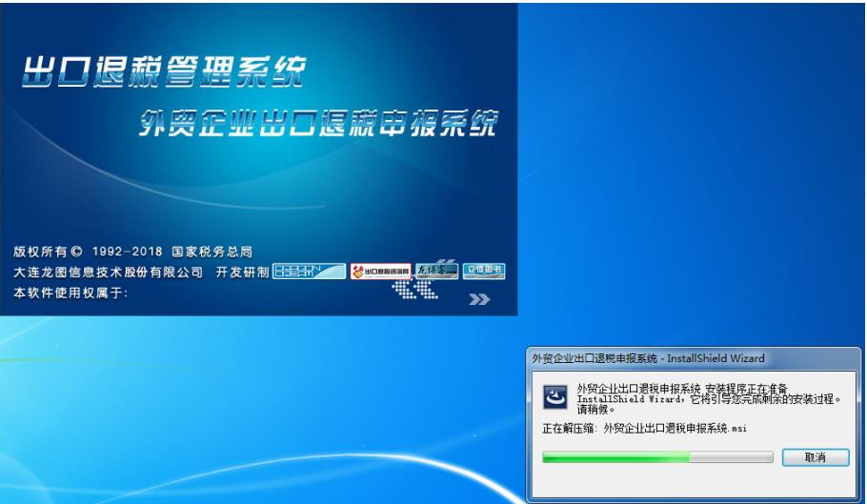Click the double chevron arrow on splash

point(479,299)
